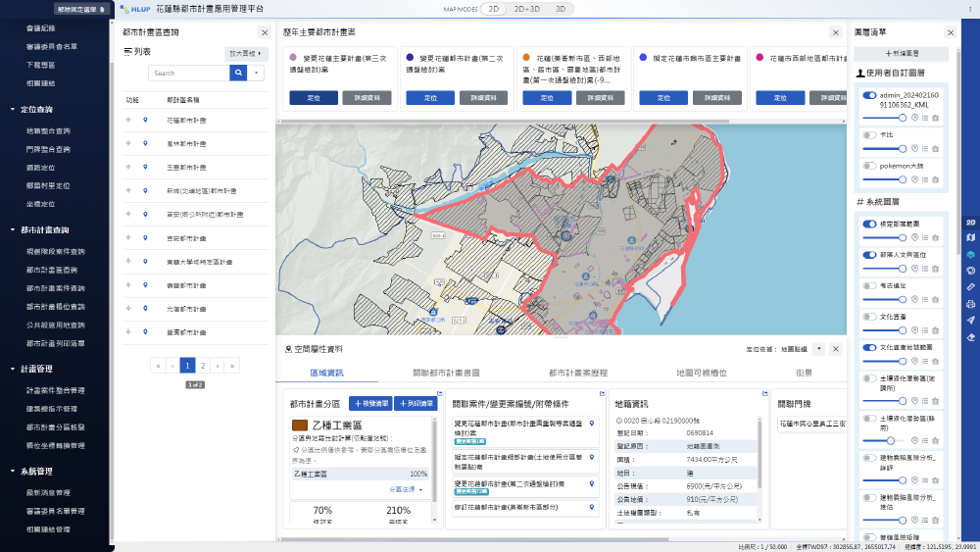The width and height of the screenshot is (980, 552).
Task: Switch map mode to 3D
Action: coord(561,9)
